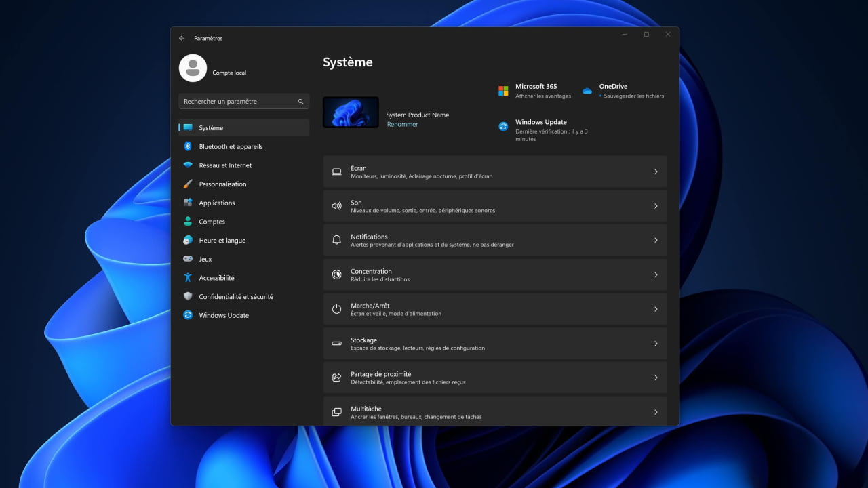Image resolution: width=868 pixels, height=488 pixels.
Task: Click the Multitâche windows icon
Action: [336, 412]
